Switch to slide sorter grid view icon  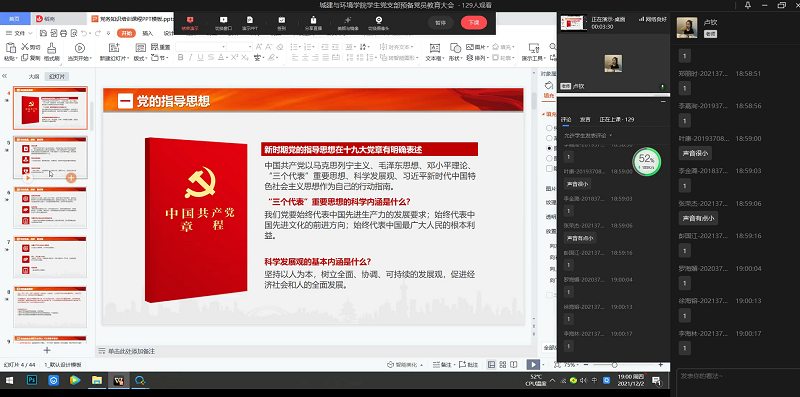(503, 364)
